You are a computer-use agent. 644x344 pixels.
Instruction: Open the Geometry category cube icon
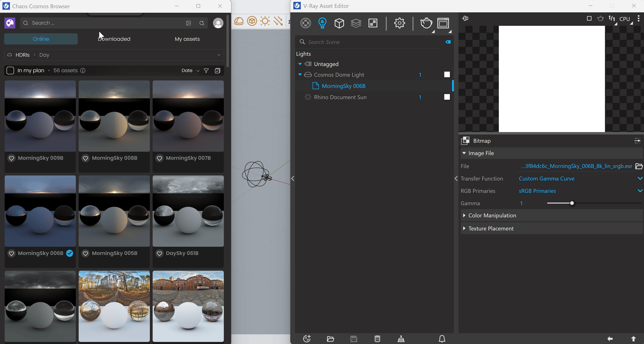[x=339, y=23]
